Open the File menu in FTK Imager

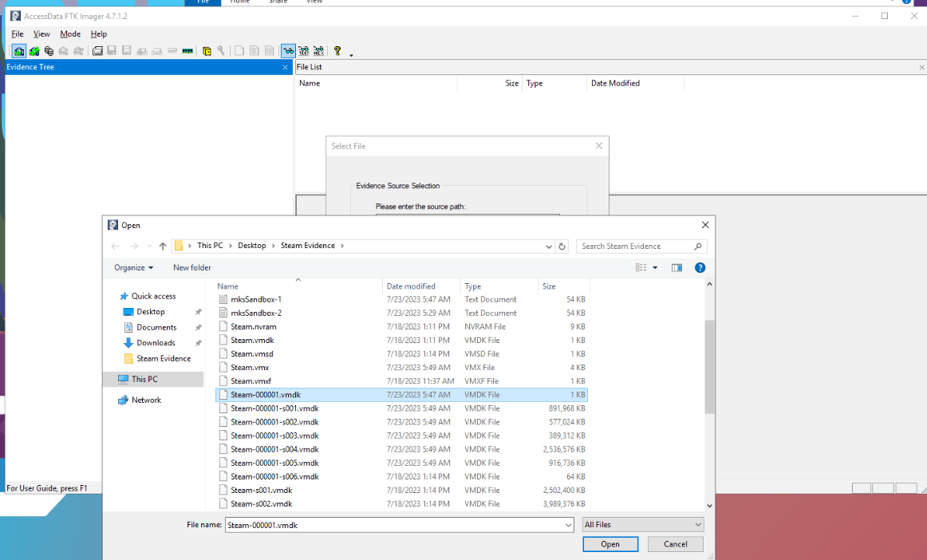click(x=17, y=34)
